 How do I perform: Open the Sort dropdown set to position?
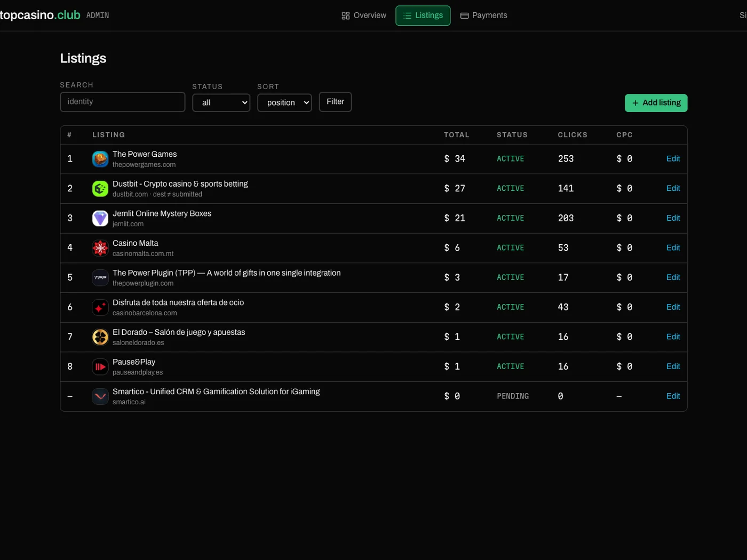point(285,102)
